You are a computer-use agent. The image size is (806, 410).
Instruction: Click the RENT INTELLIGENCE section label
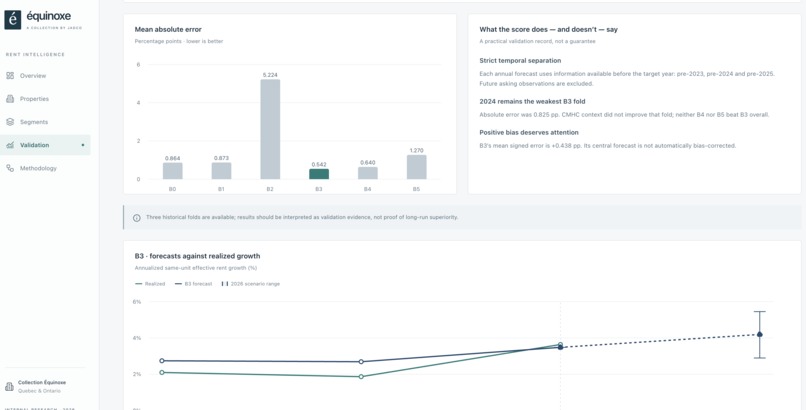pos(35,54)
